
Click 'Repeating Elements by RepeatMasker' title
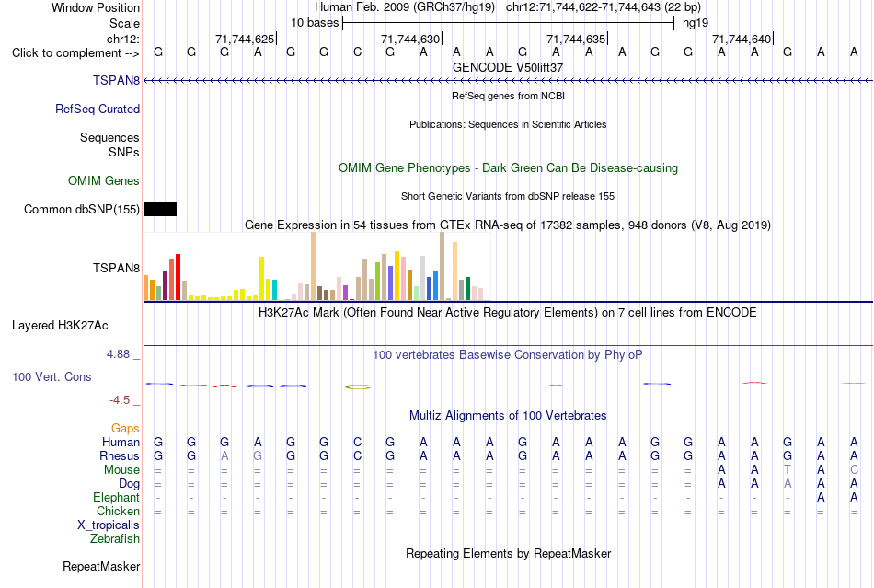[x=508, y=553]
